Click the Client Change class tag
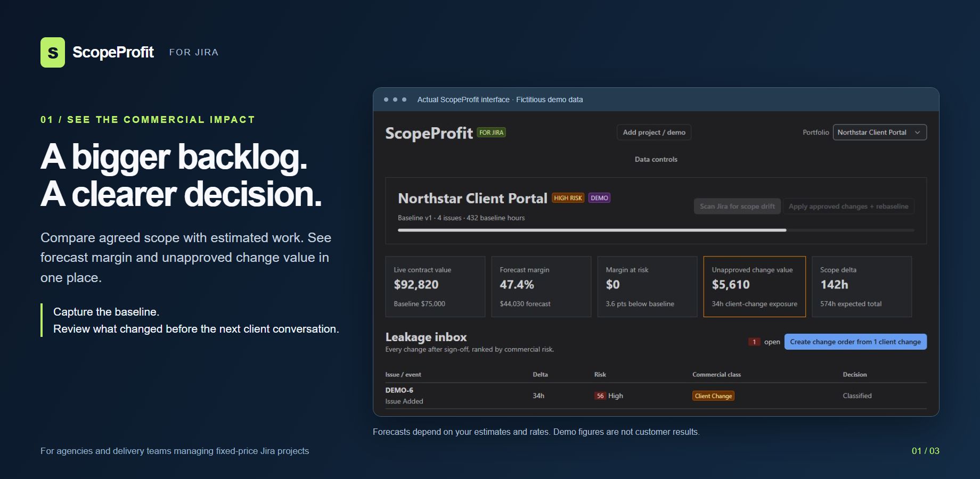Image resolution: width=980 pixels, height=479 pixels. 713,396
